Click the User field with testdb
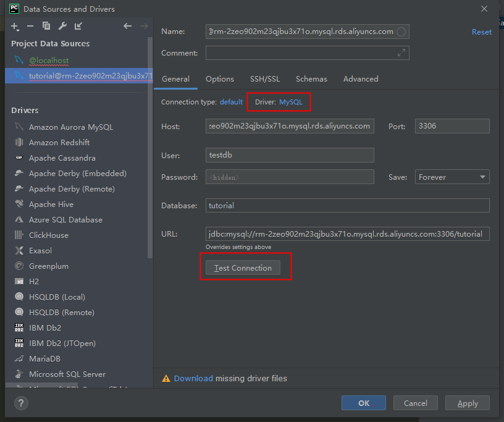The width and height of the screenshot is (504, 422). tap(290, 155)
